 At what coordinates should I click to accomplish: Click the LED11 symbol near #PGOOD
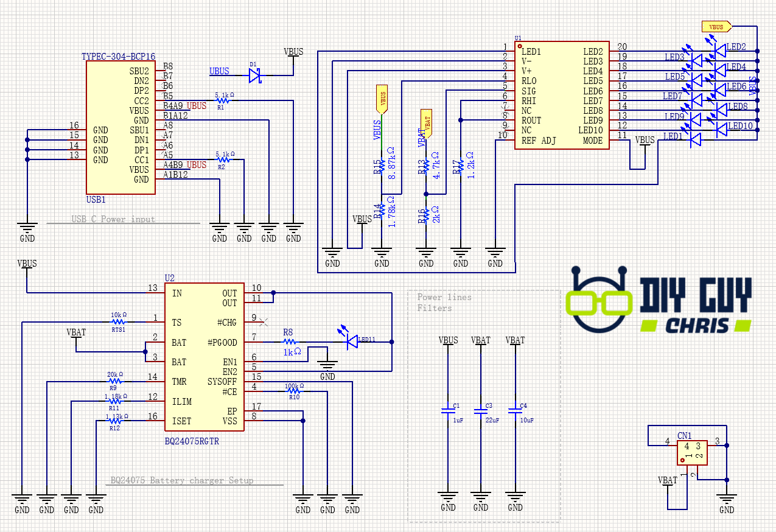pyautogui.click(x=351, y=341)
